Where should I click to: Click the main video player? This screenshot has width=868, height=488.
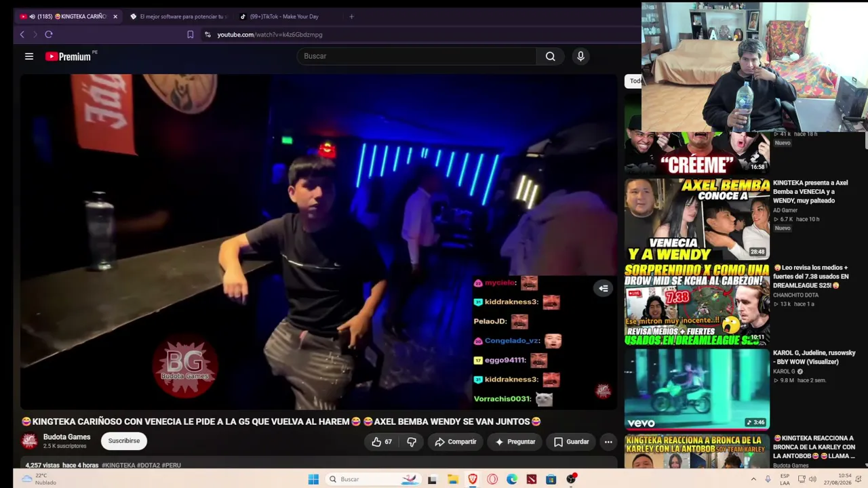click(319, 242)
